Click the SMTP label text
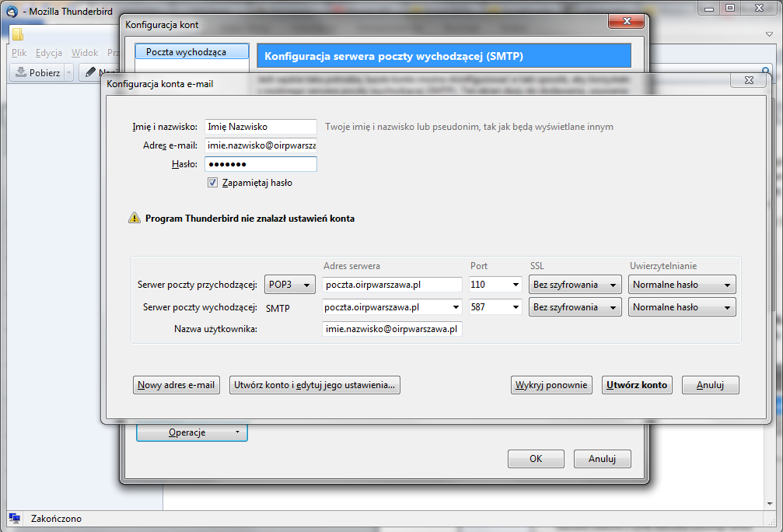The height and width of the screenshot is (532, 783). [x=278, y=308]
